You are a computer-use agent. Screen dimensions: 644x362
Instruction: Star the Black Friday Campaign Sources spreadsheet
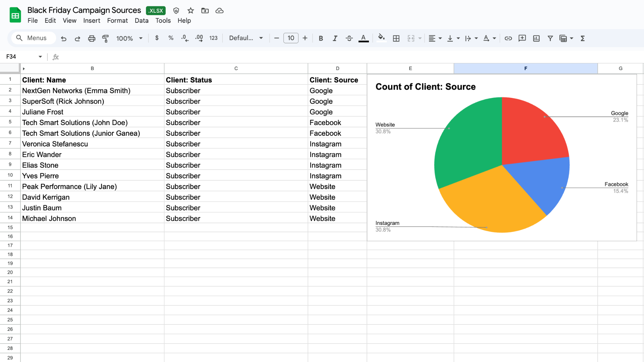(190, 10)
